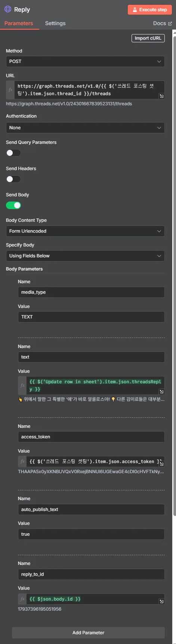Viewport: 176px width, 644px height.
Task: Enable Send Headers toggle
Action: click(13, 179)
